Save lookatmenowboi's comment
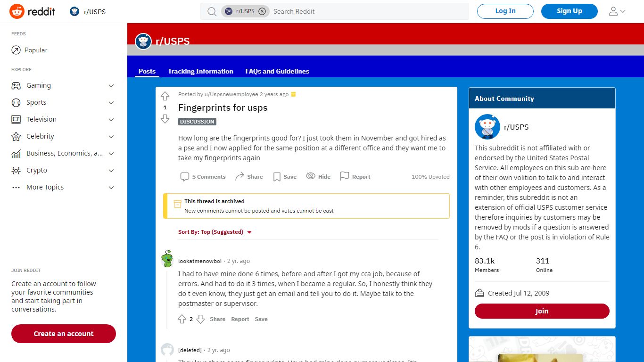The height and width of the screenshot is (362, 644). (261, 319)
